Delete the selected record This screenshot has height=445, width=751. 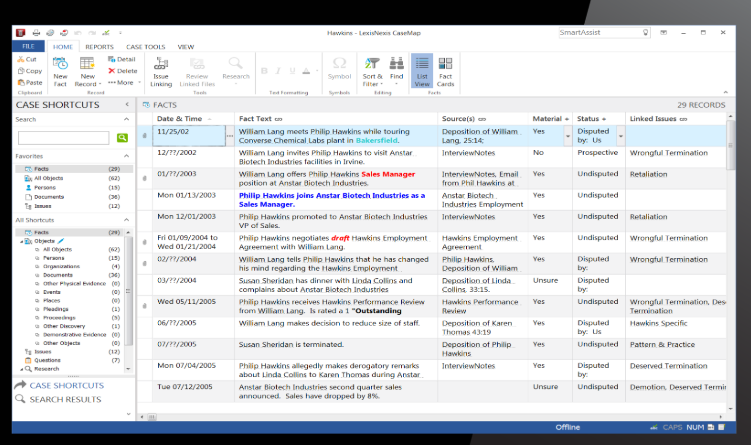[x=123, y=71]
